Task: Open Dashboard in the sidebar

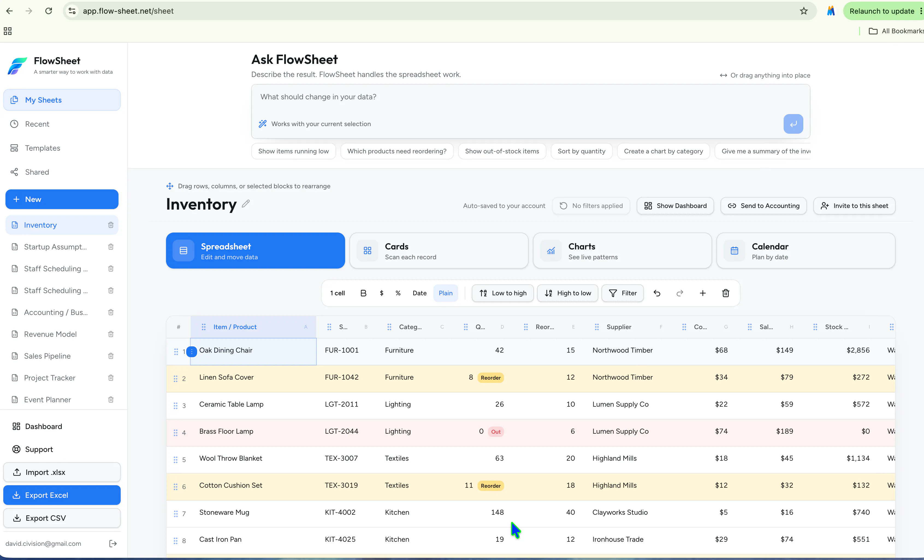Action: tap(62, 426)
